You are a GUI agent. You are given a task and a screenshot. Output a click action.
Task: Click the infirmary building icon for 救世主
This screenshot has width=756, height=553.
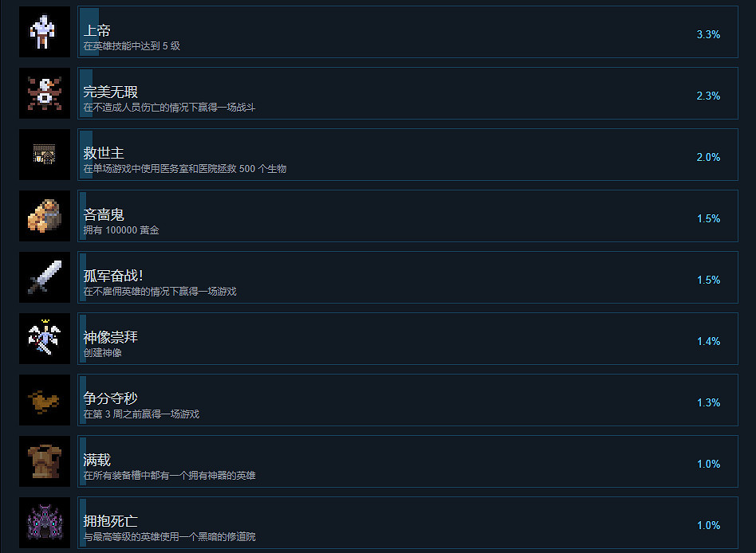pyautogui.click(x=45, y=155)
